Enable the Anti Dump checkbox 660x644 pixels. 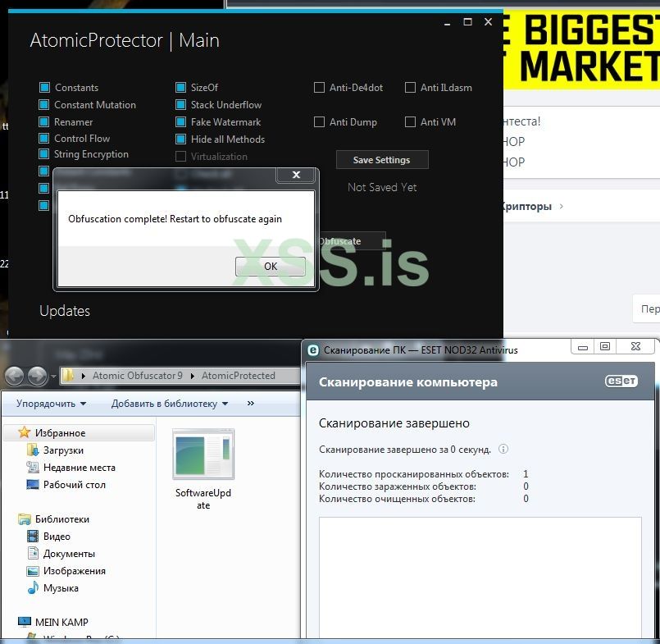click(319, 121)
